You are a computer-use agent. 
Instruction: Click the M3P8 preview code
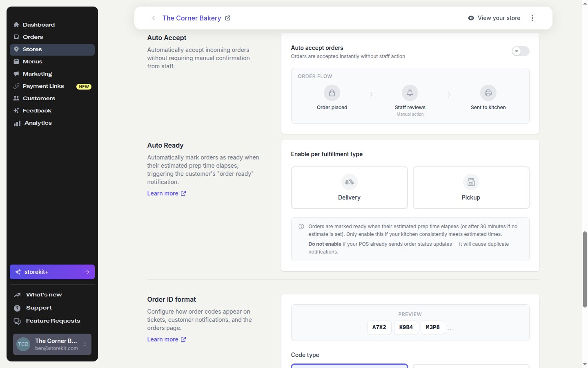click(x=433, y=328)
